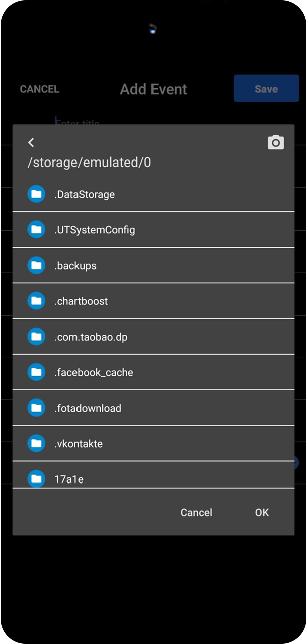This screenshot has height=644, width=306.
Task: Click the folder icon beside .fotadownload
Action: coord(36,408)
